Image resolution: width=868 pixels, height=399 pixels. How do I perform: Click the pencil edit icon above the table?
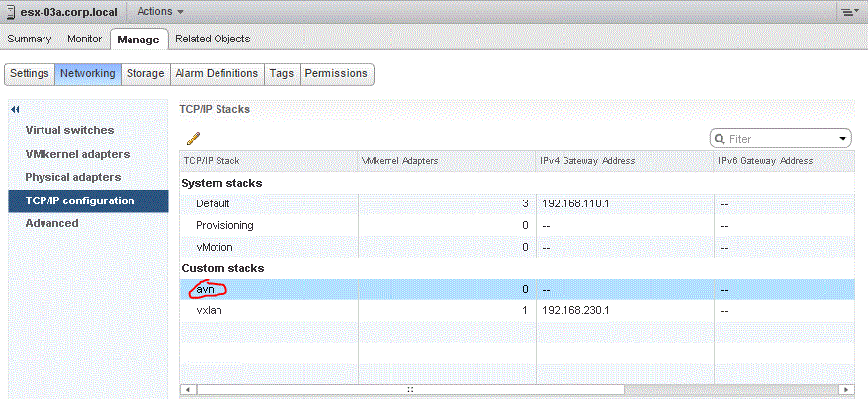pyautogui.click(x=193, y=139)
